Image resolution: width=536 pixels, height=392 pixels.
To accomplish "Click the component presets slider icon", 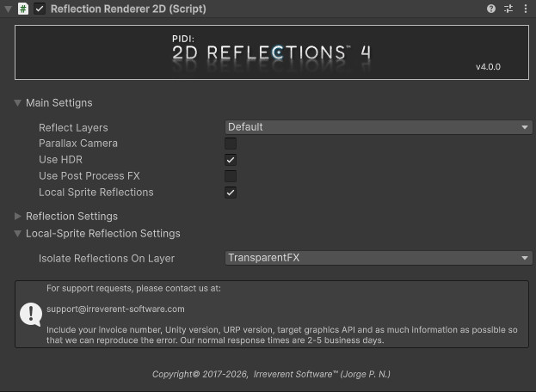I will (508, 9).
